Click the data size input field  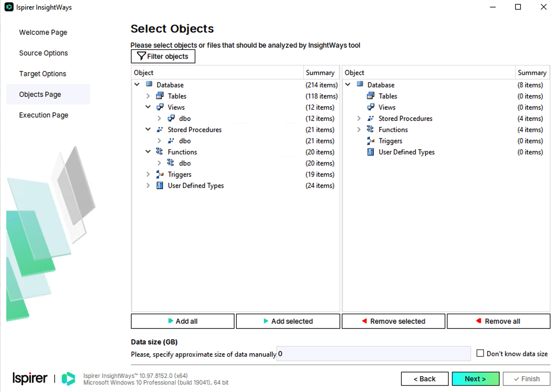[x=373, y=354]
